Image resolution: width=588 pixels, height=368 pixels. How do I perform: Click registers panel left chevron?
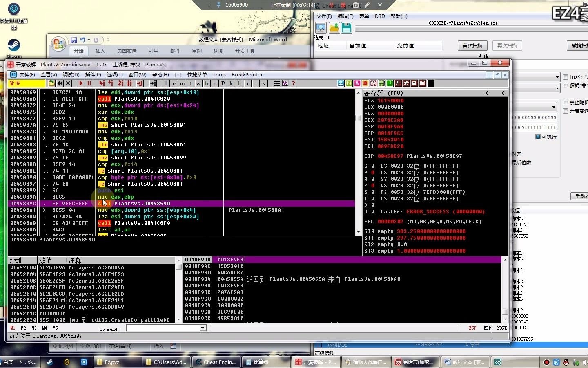(487, 93)
